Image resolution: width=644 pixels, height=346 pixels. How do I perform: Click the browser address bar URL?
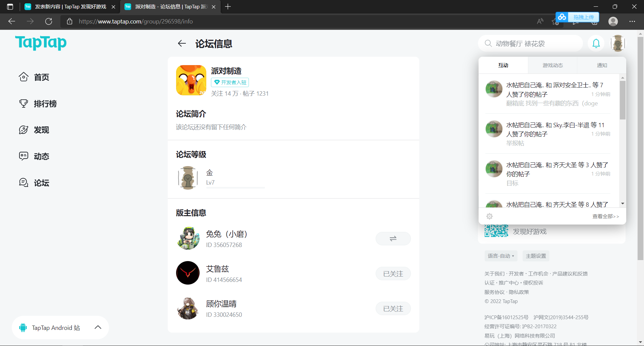[x=136, y=21]
